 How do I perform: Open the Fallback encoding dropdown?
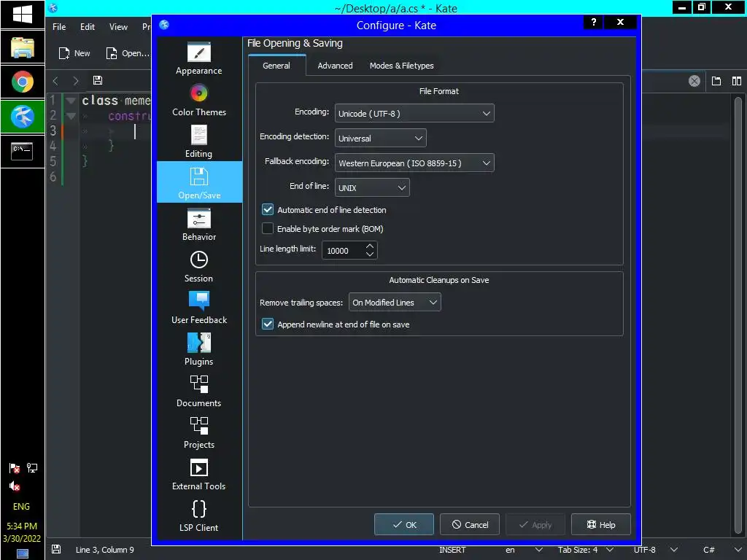click(414, 163)
